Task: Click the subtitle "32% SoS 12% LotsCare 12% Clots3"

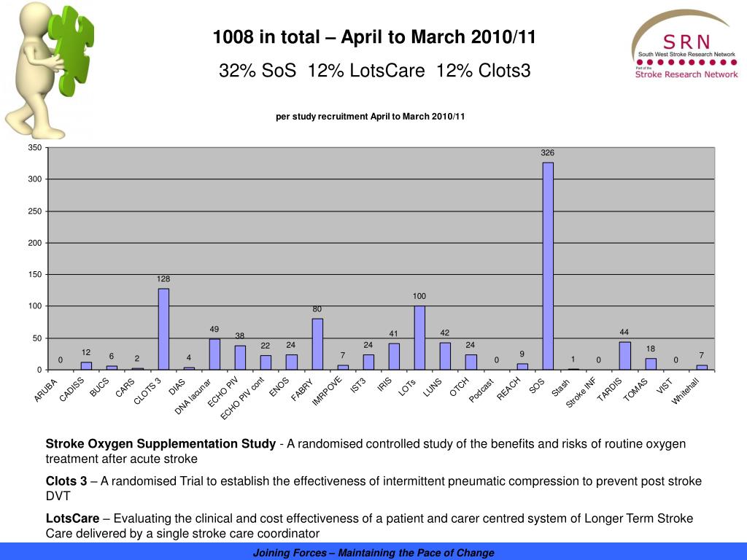Action: pyautogui.click(x=374, y=71)
